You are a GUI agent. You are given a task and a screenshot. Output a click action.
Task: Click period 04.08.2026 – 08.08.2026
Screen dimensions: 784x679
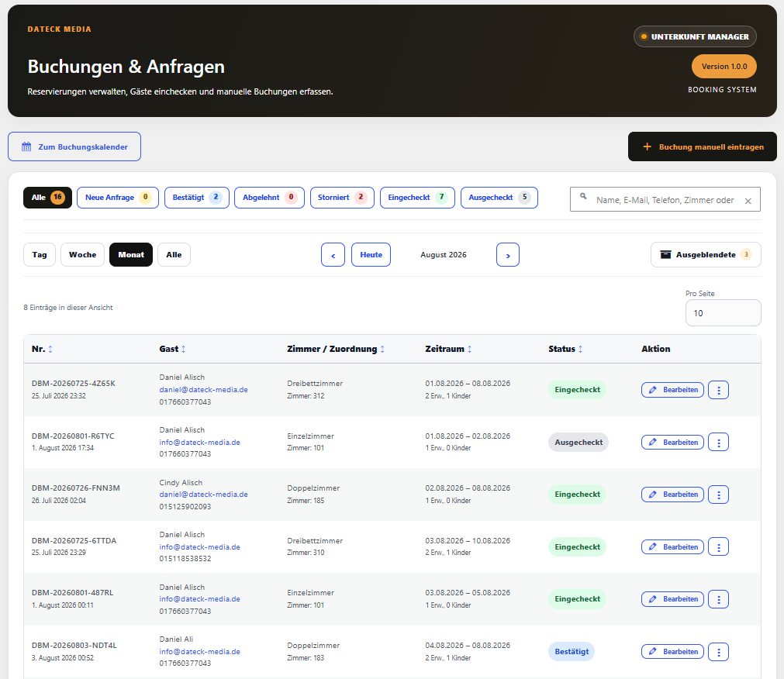[x=468, y=646]
